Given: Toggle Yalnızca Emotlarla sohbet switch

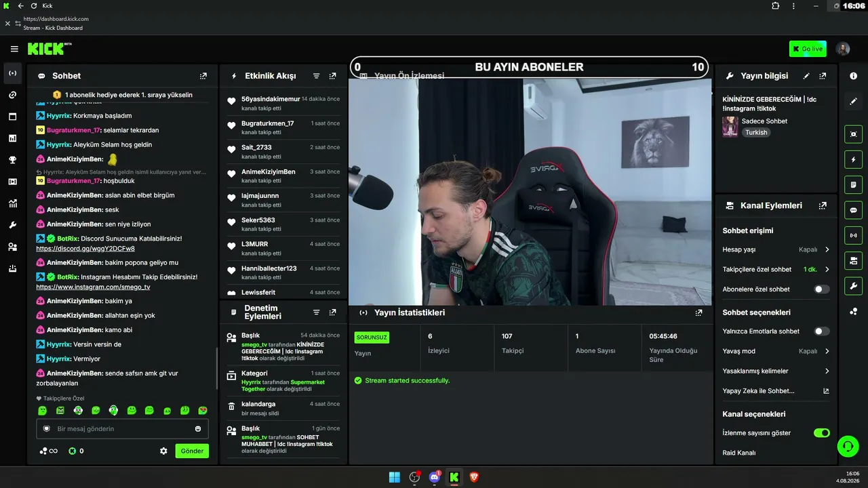Looking at the screenshot, I should pyautogui.click(x=821, y=331).
